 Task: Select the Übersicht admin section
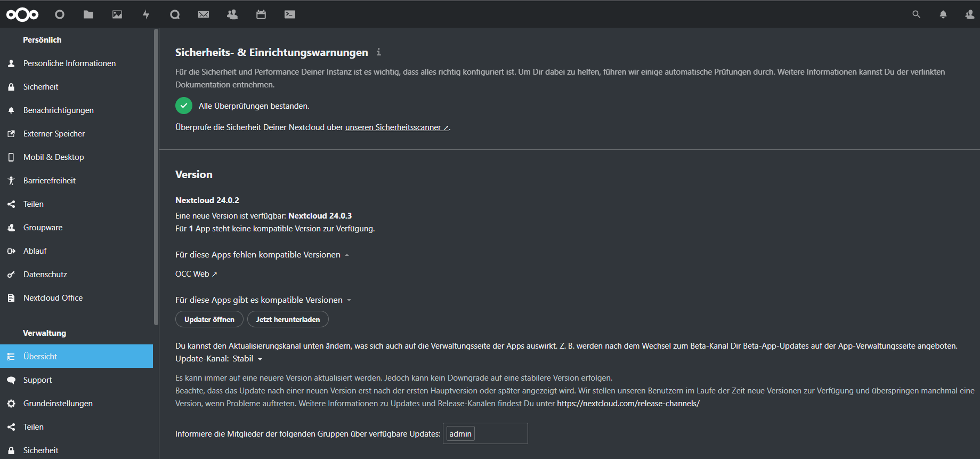tap(77, 356)
